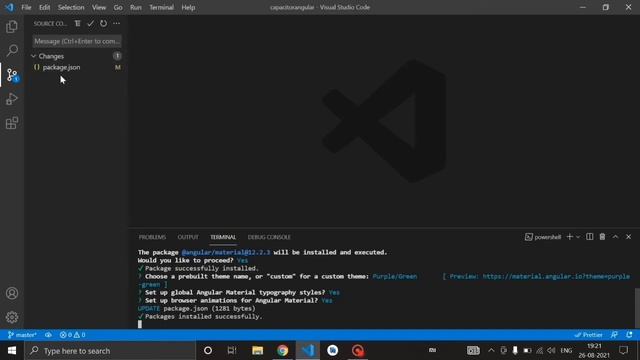Open Cortana circle on taskbar
The width and height of the screenshot is (640, 360).
click(x=208, y=351)
